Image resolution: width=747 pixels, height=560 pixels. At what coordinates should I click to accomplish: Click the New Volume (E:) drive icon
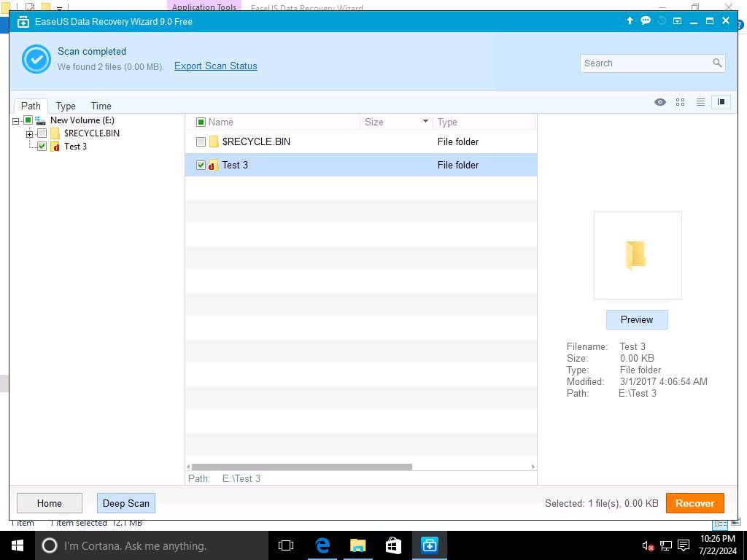click(41, 120)
